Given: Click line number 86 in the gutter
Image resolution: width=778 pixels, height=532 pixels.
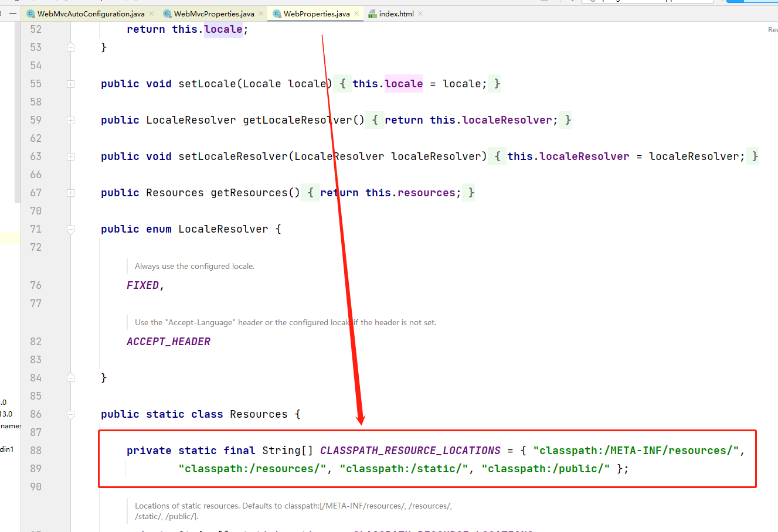Looking at the screenshot, I should click(x=36, y=414).
